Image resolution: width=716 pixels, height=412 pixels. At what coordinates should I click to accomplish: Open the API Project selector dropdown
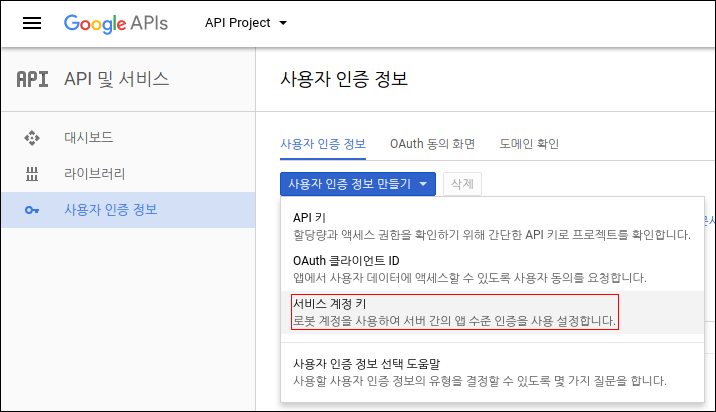pyautogui.click(x=246, y=23)
